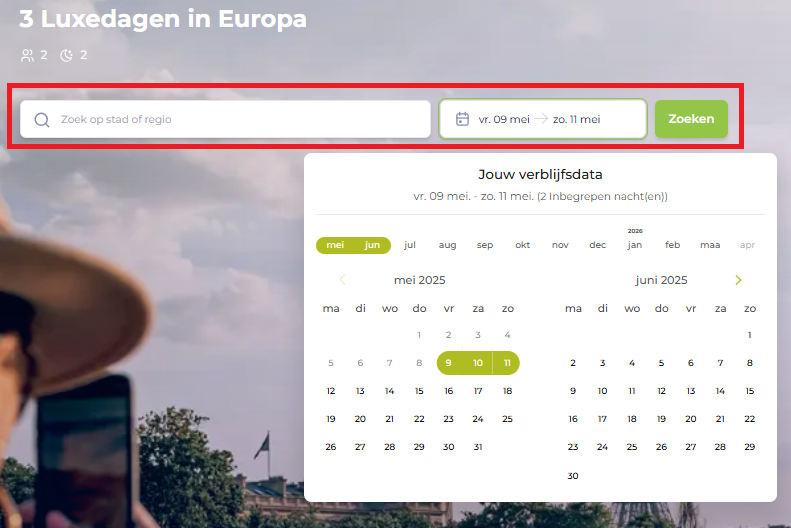791x528 pixels.
Task: Select 9 May as start date
Action: [x=448, y=363]
